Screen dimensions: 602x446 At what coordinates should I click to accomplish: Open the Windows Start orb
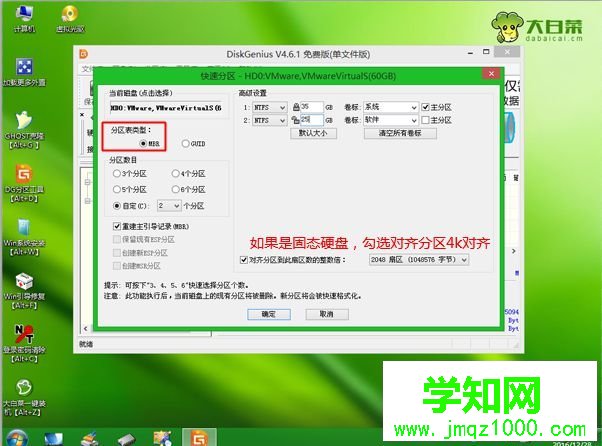click(x=17, y=438)
